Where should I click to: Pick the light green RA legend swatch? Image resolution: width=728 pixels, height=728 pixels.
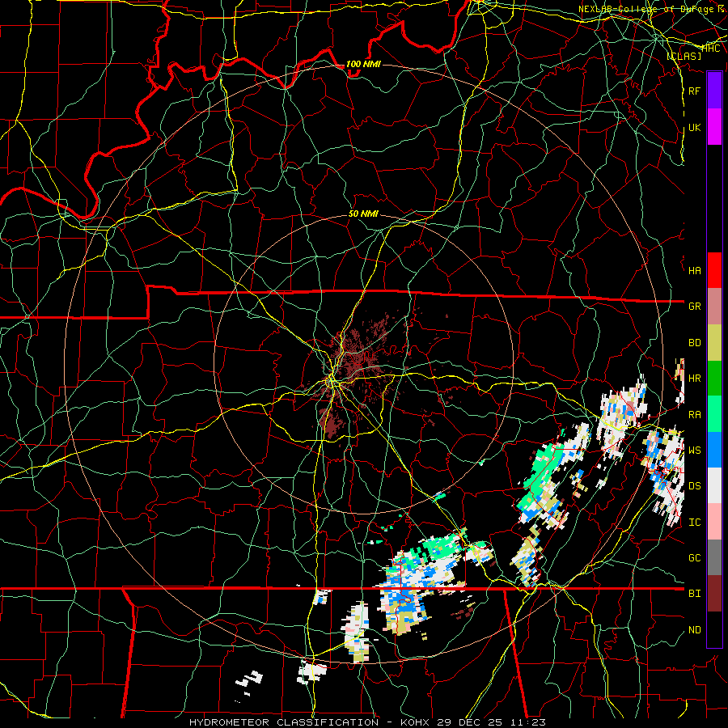(x=714, y=413)
